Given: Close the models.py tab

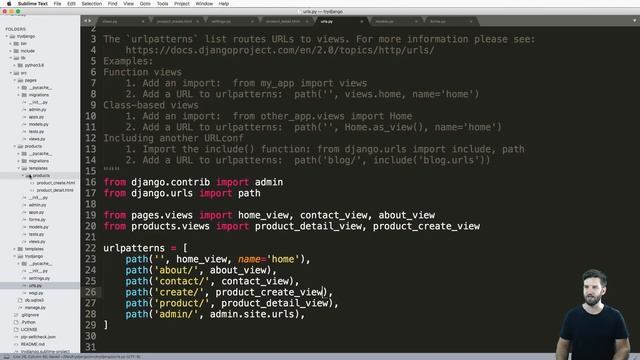Looking at the screenshot, I should pos(416,21).
